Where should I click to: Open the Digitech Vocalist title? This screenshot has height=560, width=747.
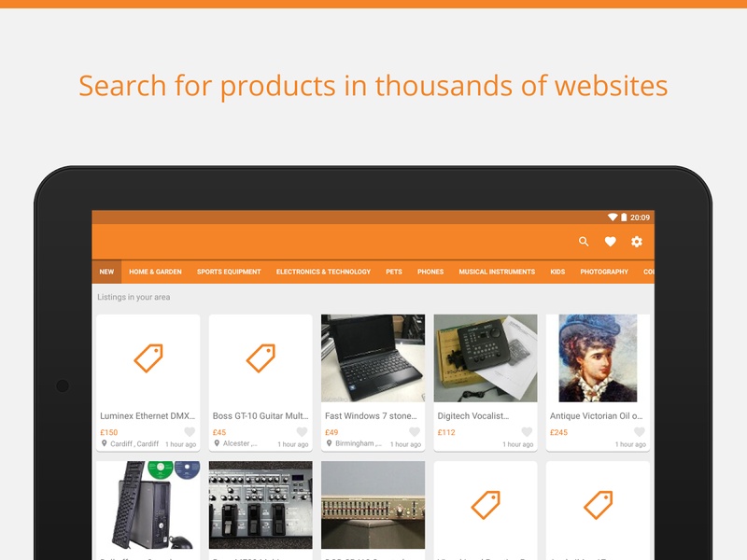(473, 415)
